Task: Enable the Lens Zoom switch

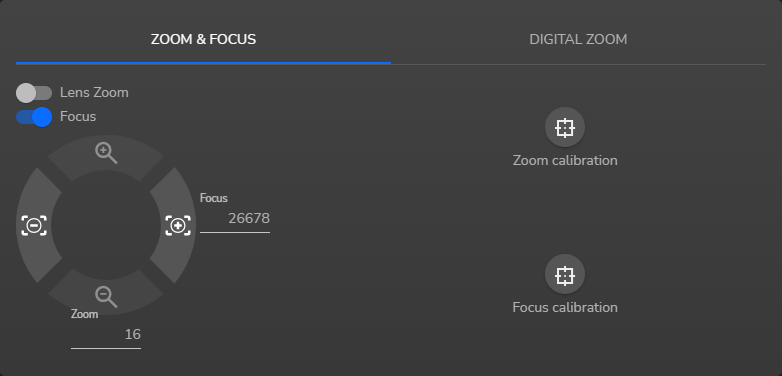Action: click(x=34, y=93)
